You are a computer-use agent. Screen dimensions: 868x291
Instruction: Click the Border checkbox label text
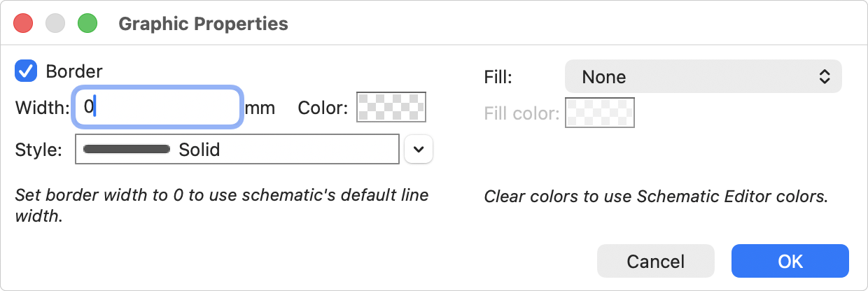click(73, 71)
